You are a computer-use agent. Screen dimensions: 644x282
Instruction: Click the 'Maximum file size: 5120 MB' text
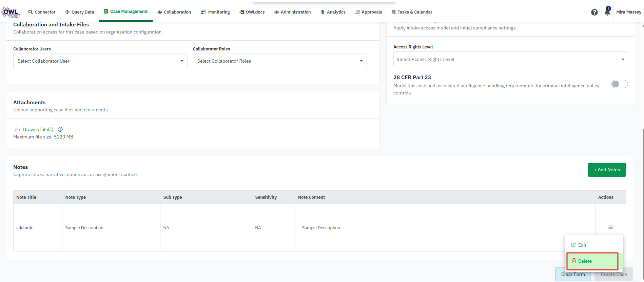click(43, 137)
